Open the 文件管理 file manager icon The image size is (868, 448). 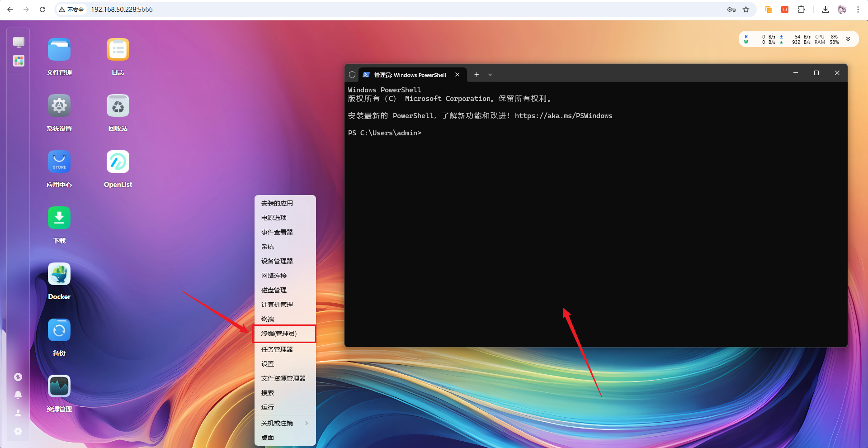point(59,50)
